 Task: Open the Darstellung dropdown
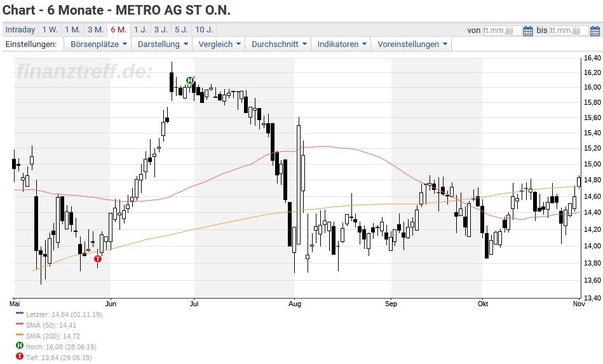163,44
